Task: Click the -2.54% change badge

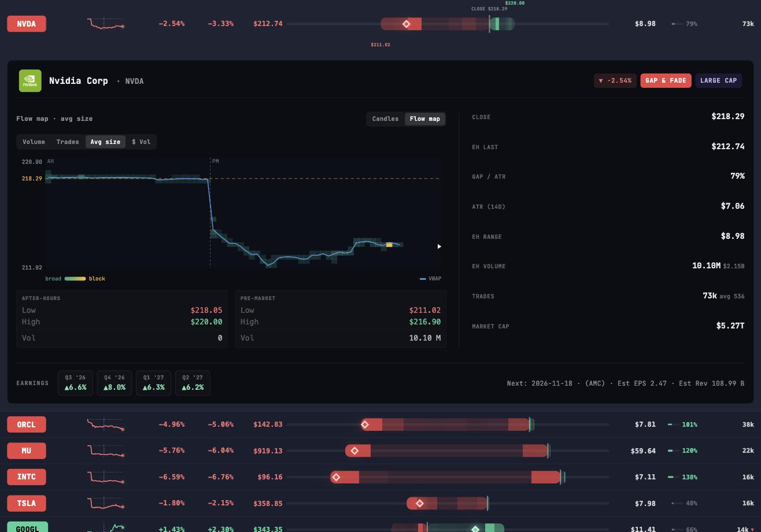Action: [x=615, y=80]
